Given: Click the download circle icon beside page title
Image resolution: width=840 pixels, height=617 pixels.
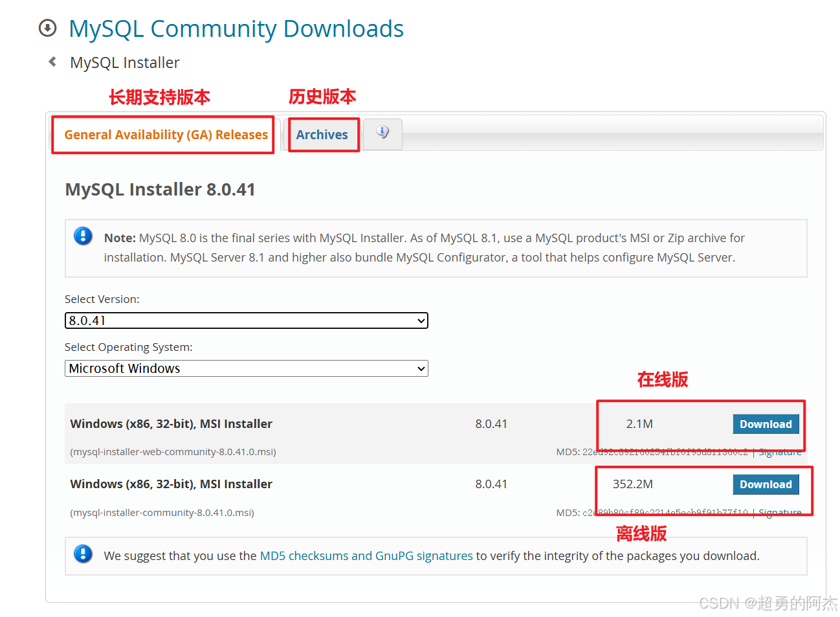Looking at the screenshot, I should point(47,28).
